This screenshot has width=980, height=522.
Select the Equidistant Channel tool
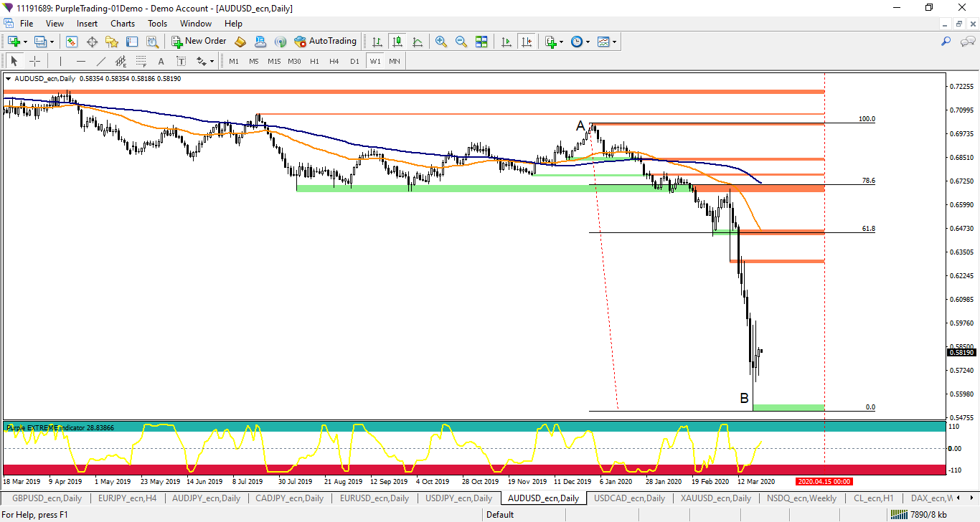click(x=121, y=61)
